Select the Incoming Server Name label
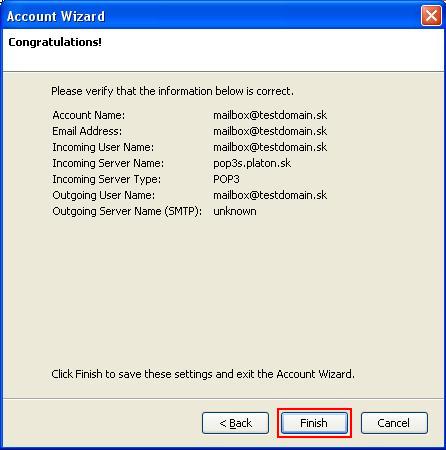The width and height of the screenshot is (446, 450). 108,163
